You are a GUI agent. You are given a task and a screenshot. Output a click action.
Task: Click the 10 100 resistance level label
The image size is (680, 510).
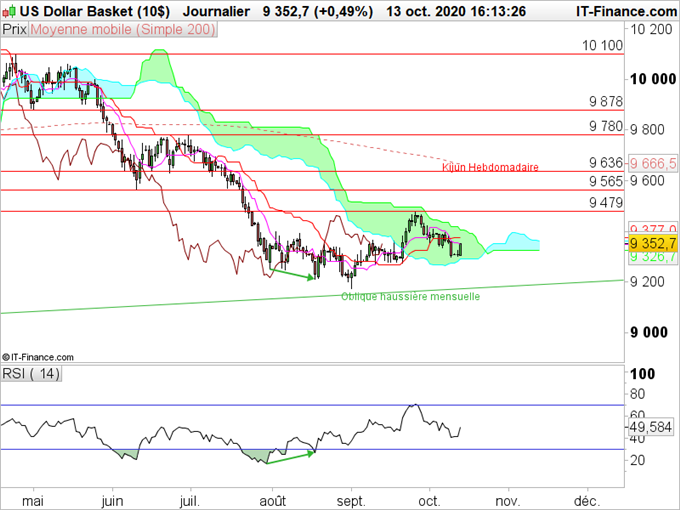coord(602,45)
